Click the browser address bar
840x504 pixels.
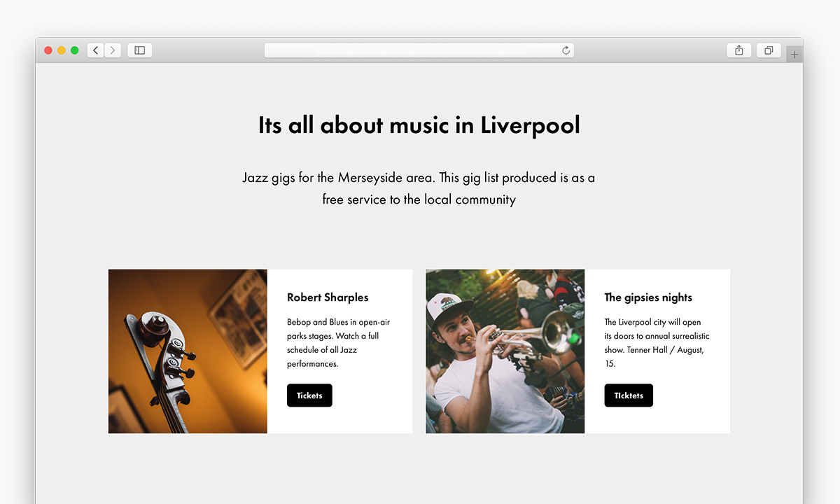click(419, 50)
